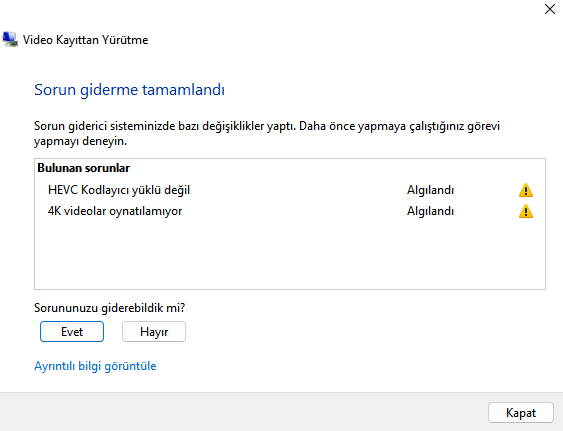Click 'Sorun giderme tamamlandı' heading
The image size is (563, 431).
click(x=129, y=90)
